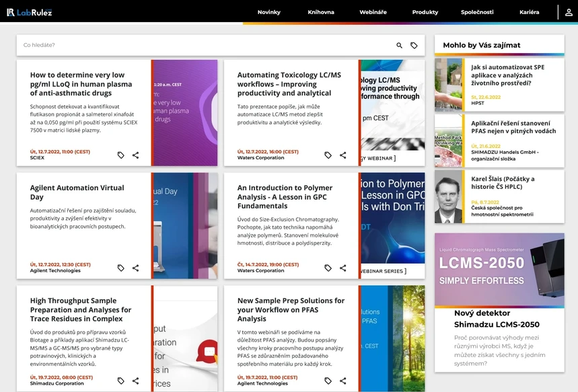Open 'Karel Šlais (Počátky a historie ČS HPLC)' article
This screenshot has height=392, width=578.
(503, 183)
